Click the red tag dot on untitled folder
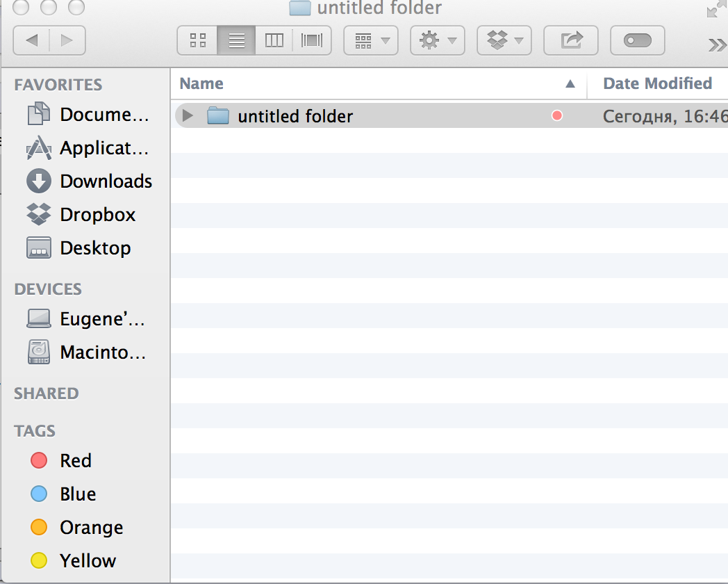This screenshot has height=584, width=728. point(557,115)
